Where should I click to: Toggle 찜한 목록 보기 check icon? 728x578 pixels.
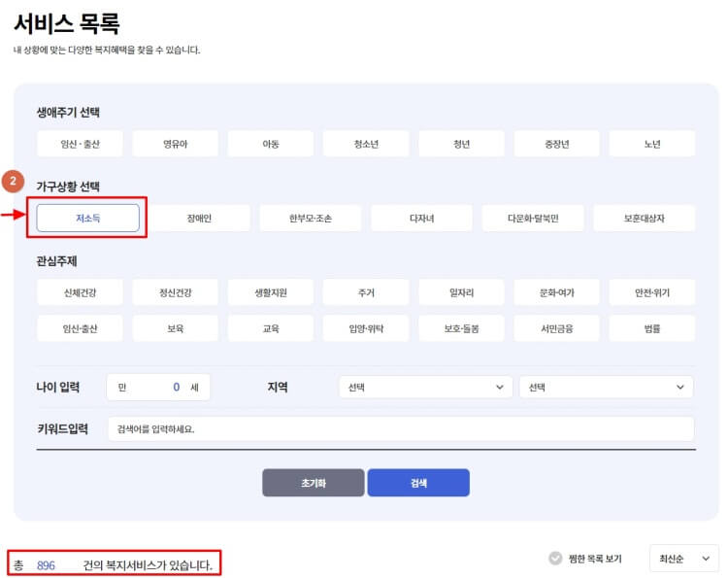[x=555, y=558]
